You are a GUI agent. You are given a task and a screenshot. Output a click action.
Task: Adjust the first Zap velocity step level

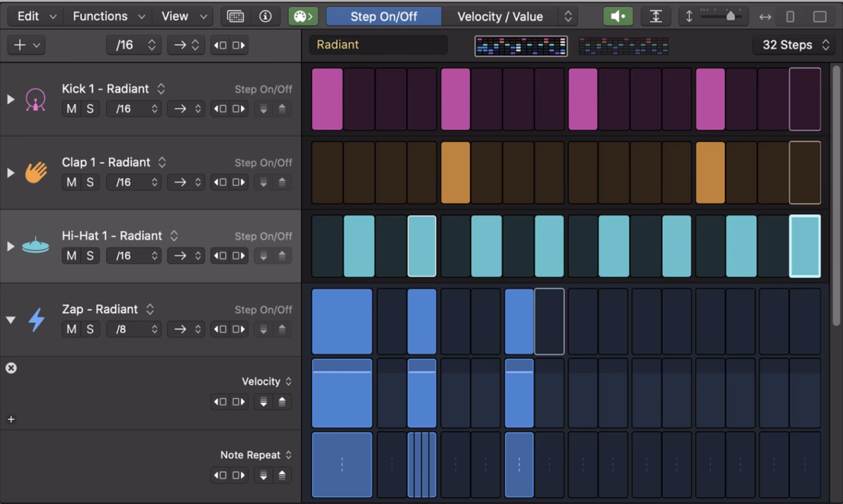[342, 393]
